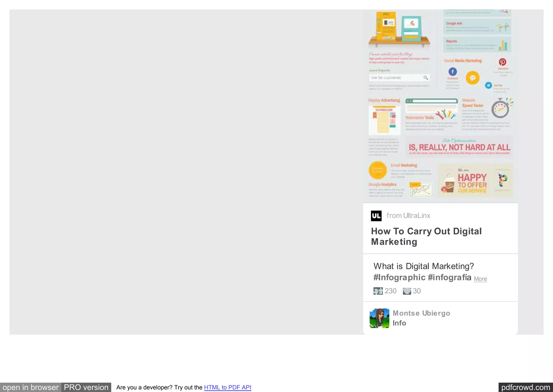Click the magnifier icon in the cupcakes search box
The image size is (553, 392).
click(426, 78)
